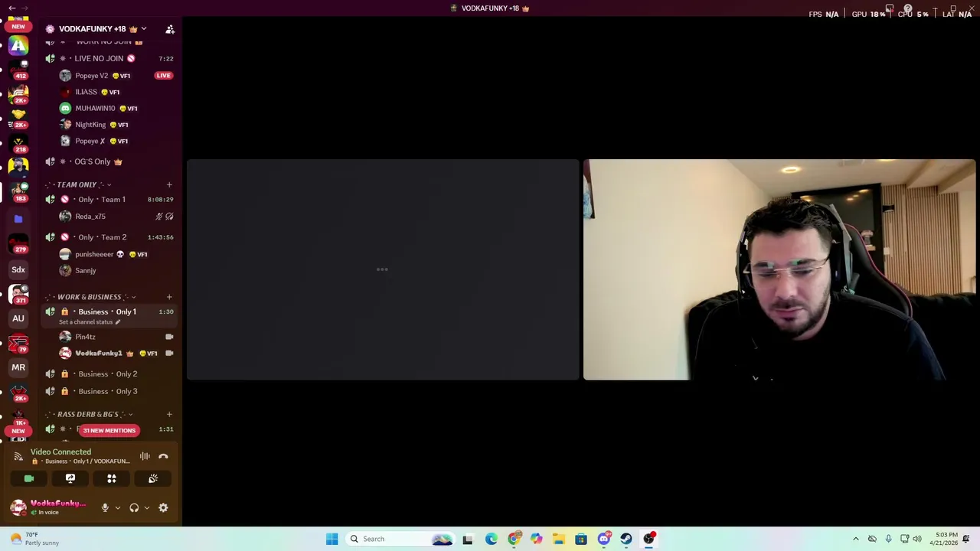Open server with 218 badge
This screenshot has width=980, height=551.
(18, 142)
